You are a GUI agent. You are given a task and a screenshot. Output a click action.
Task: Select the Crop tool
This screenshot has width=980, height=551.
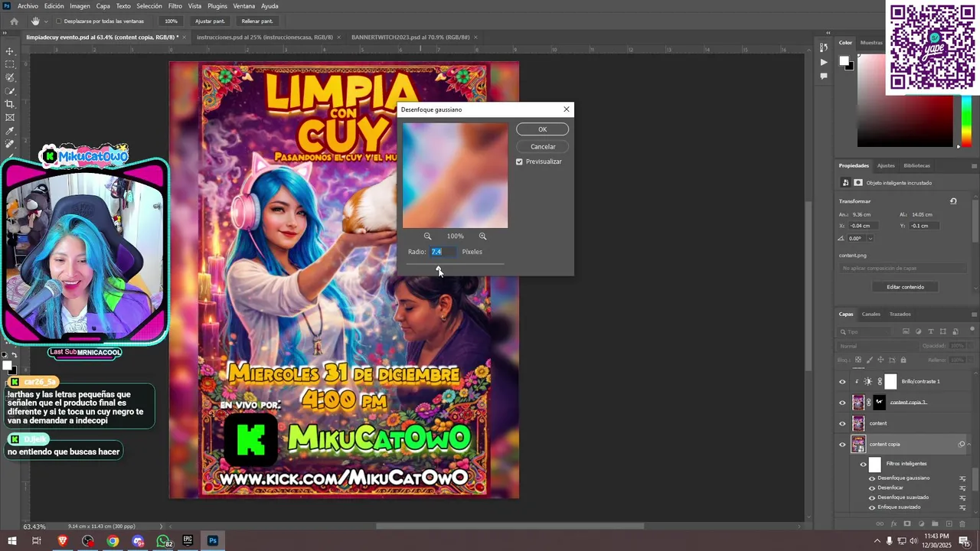tap(10, 104)
